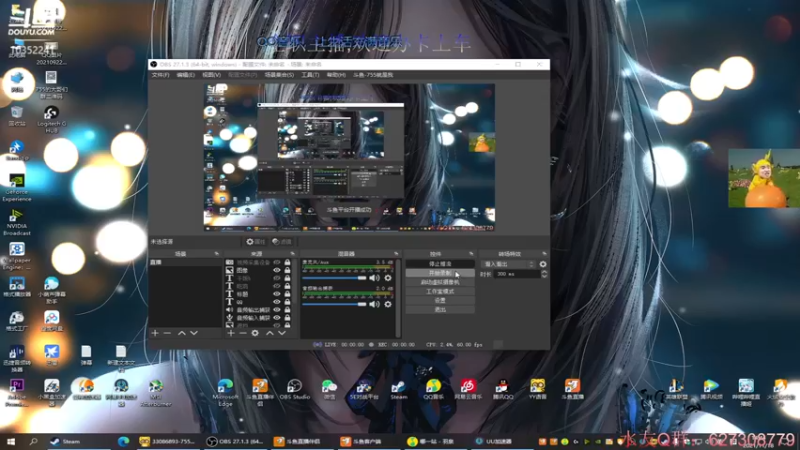The width and height of the screenshot is (800, 450).
Task: Toggle the lock of 音频输出捕获 source
Action: coord(287,310)
